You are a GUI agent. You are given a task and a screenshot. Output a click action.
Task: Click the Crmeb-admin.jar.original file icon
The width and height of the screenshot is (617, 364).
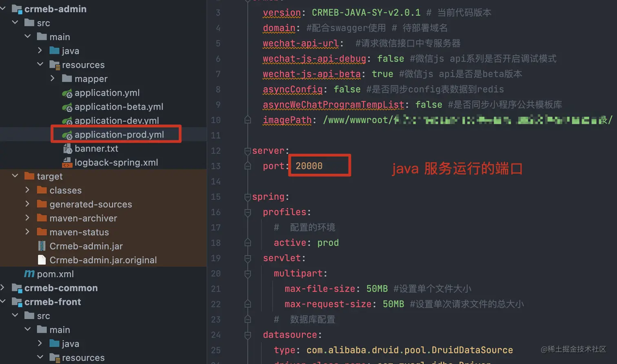point(42,260)
